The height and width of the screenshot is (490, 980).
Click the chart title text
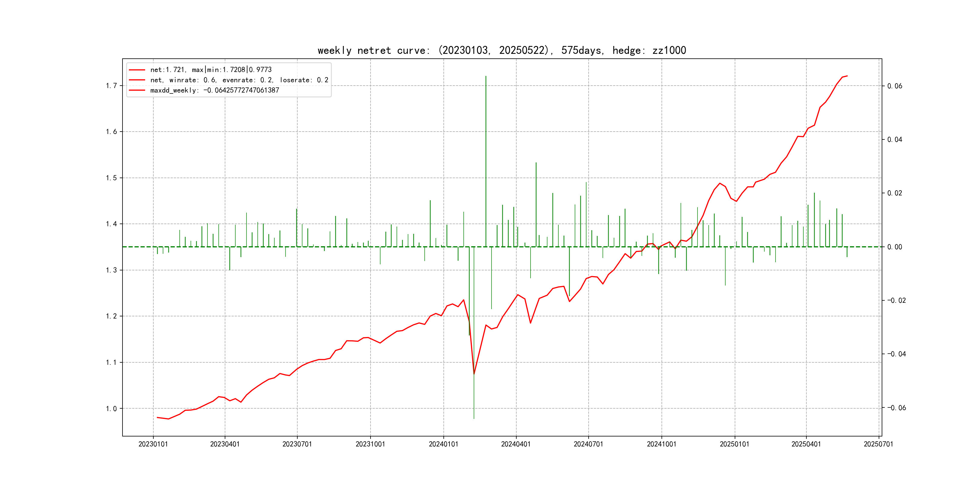[x=502, y=50]
